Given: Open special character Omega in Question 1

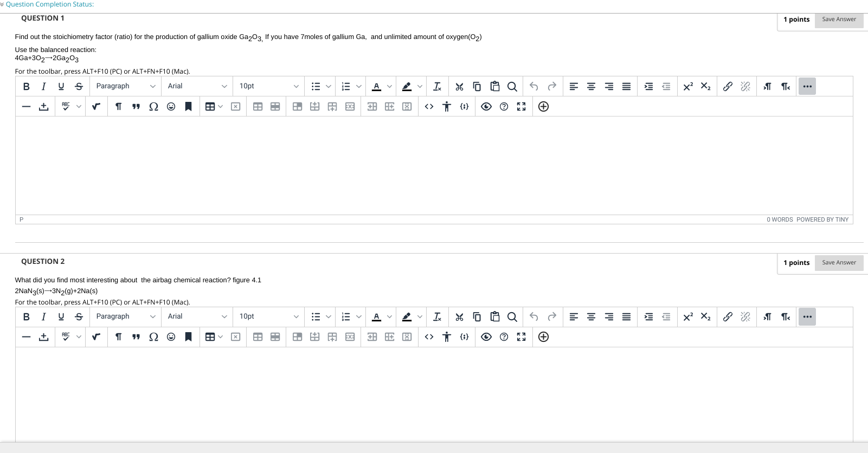Looking at the screenshot, I should point(153,107).
